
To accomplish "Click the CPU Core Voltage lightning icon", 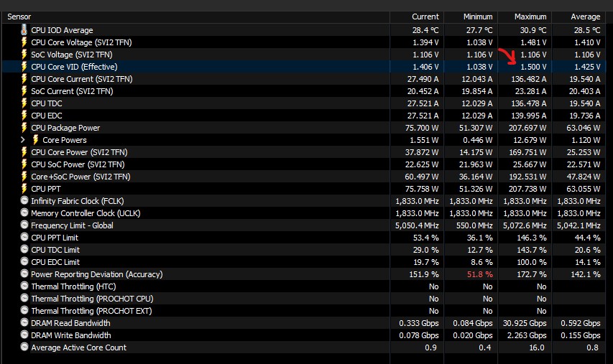I will coord(24,42).
